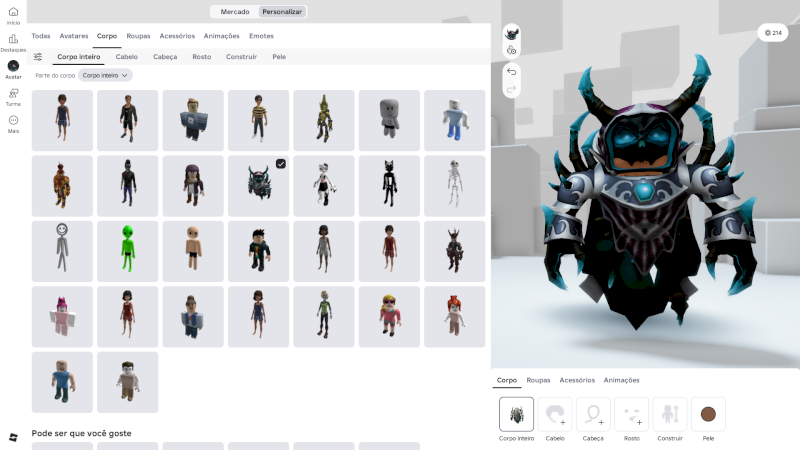Open the Robux balance 214 indicator
Viewport: 800px width, 450px height.
(773, 33)
